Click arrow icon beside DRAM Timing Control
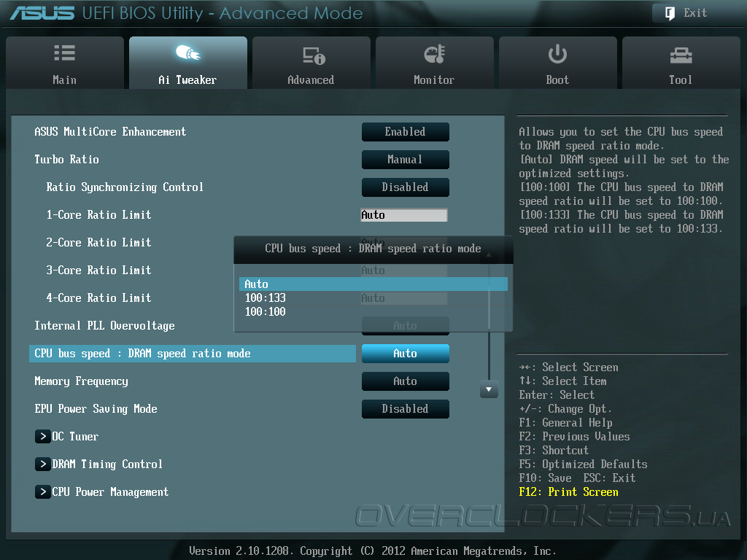This screenshot has height=560, width=747. tap(43, 464)
